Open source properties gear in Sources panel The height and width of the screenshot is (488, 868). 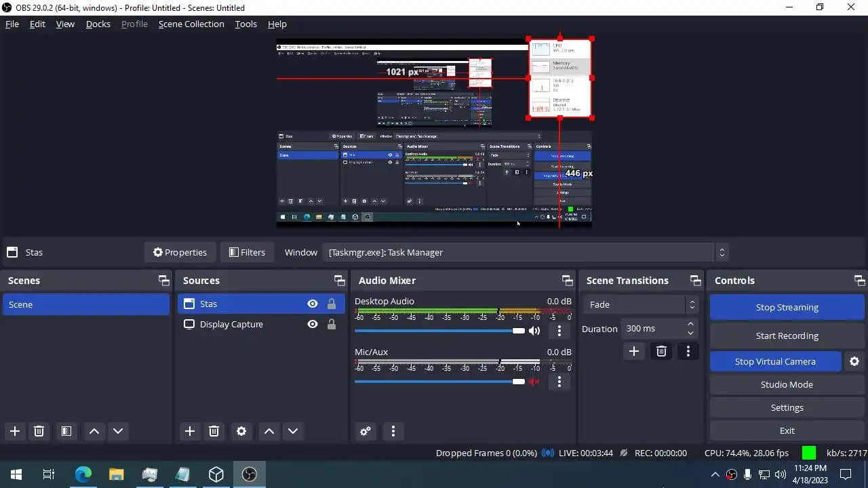coord(241,431)
